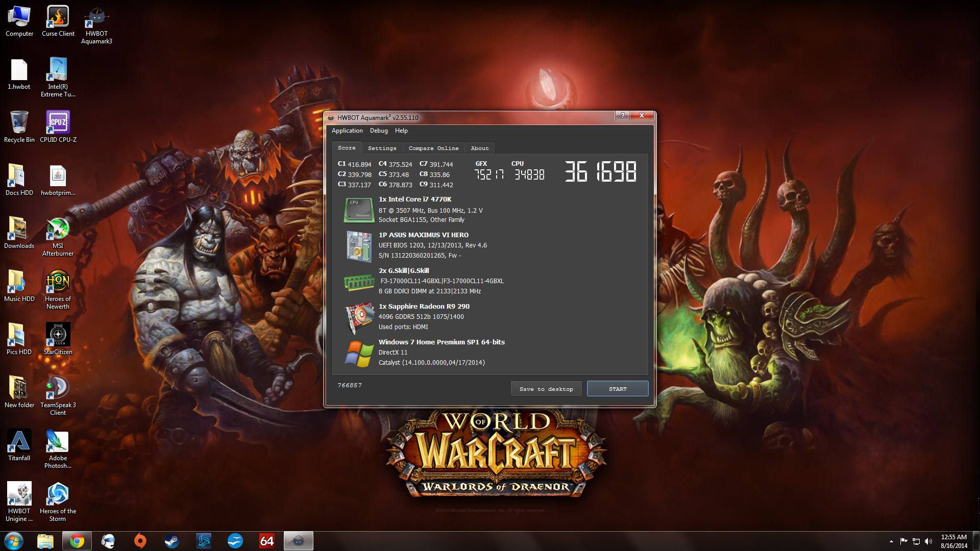Click the CPU score 34838

(529, 174)
